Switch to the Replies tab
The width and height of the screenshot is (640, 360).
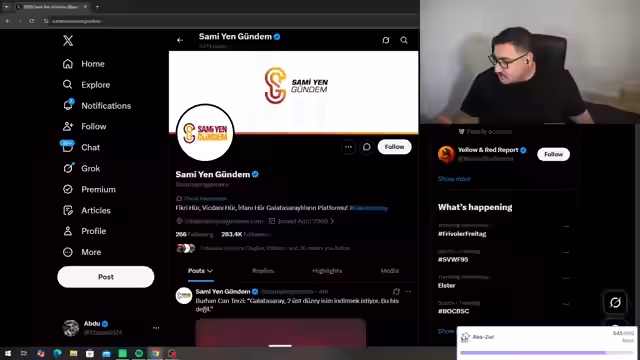click(x=263, y=271)
